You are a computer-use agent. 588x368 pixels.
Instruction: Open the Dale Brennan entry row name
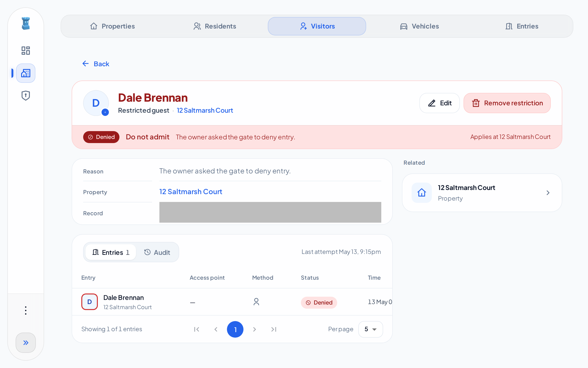[123, 297]
